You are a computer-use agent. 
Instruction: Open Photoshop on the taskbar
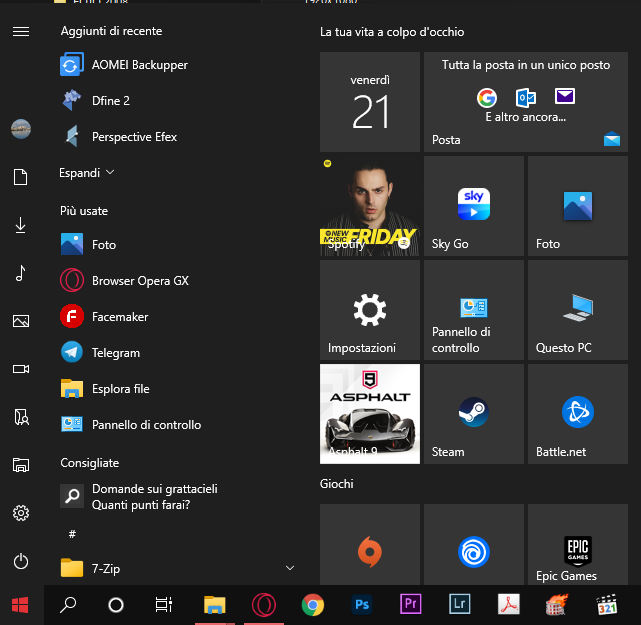(362, 605)
